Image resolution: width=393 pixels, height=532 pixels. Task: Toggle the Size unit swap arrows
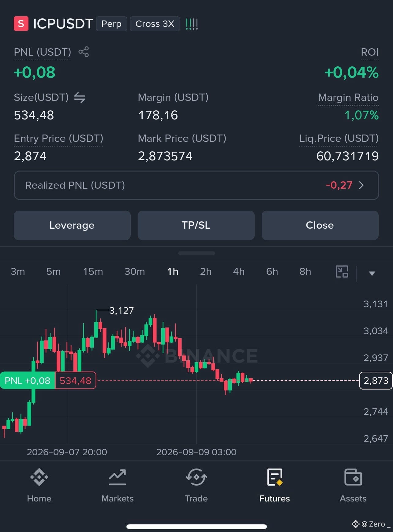pyautogui.click(x=80, y=98)
